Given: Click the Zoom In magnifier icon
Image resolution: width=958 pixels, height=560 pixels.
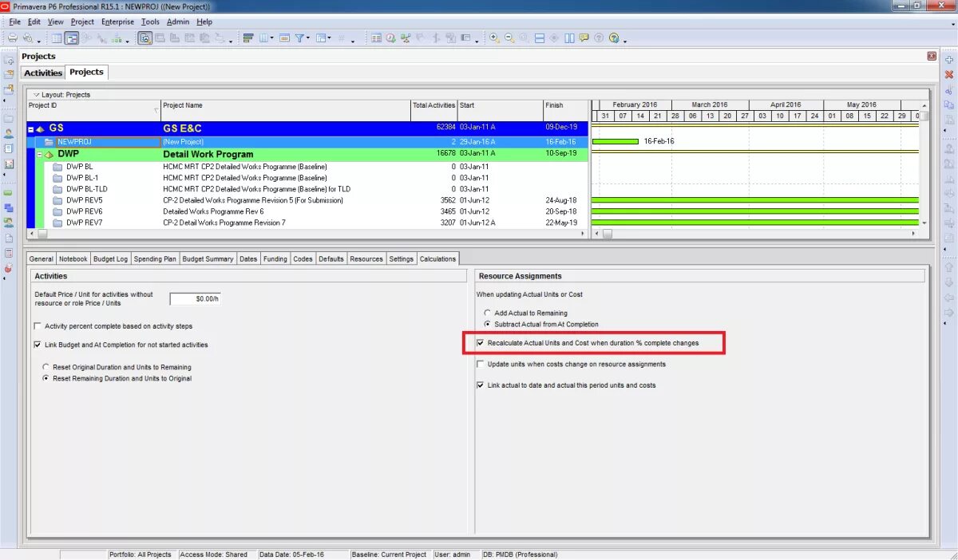Looking at the screenshot, I should click(495, 37).
